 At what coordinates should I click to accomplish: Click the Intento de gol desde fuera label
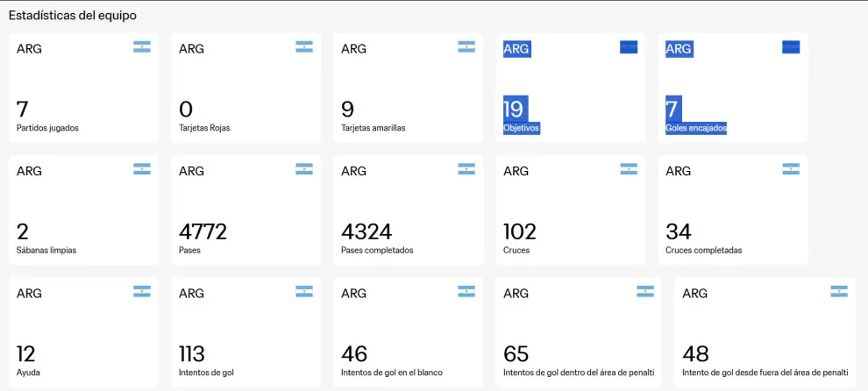pyautogui.click(x=765, y=373)
